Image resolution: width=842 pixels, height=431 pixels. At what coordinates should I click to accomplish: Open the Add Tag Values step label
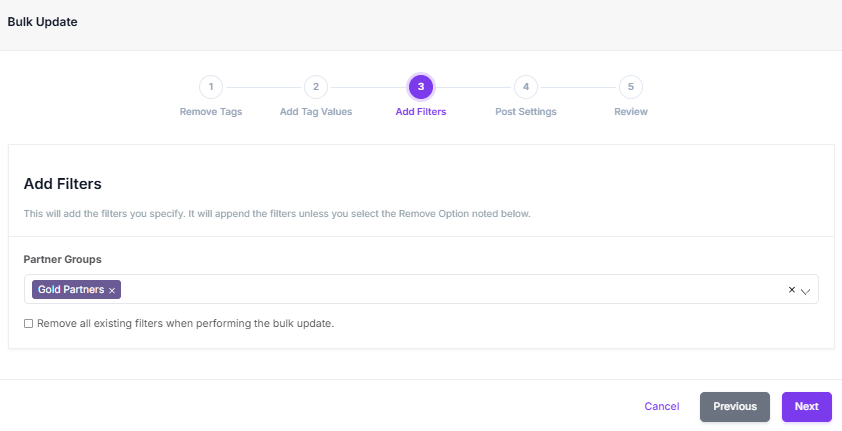click(x=316, y=112)
